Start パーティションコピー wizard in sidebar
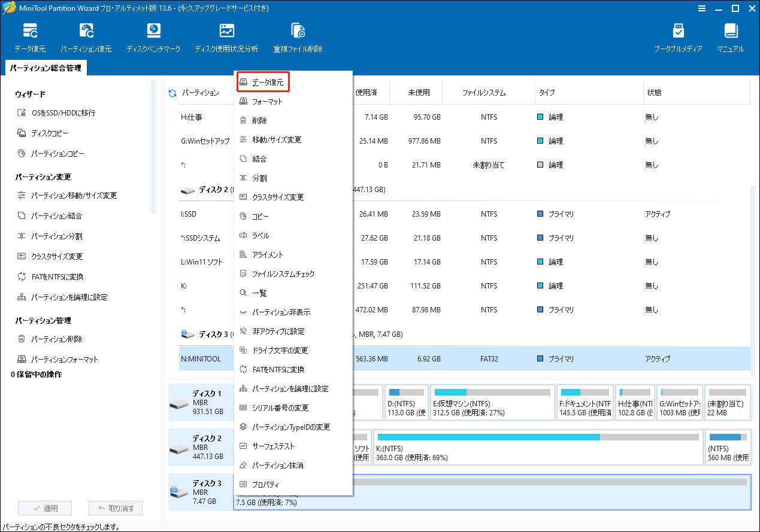The image size is (760, 532). pos(51,154)
